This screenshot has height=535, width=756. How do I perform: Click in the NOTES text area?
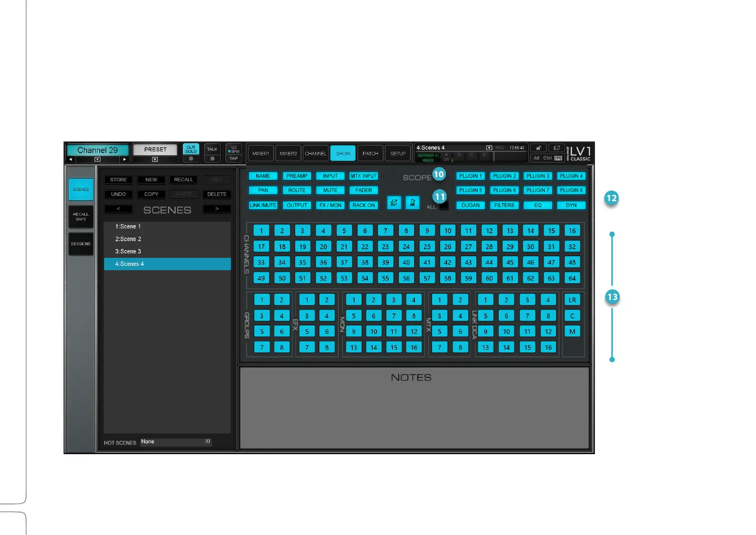point(414,408)
